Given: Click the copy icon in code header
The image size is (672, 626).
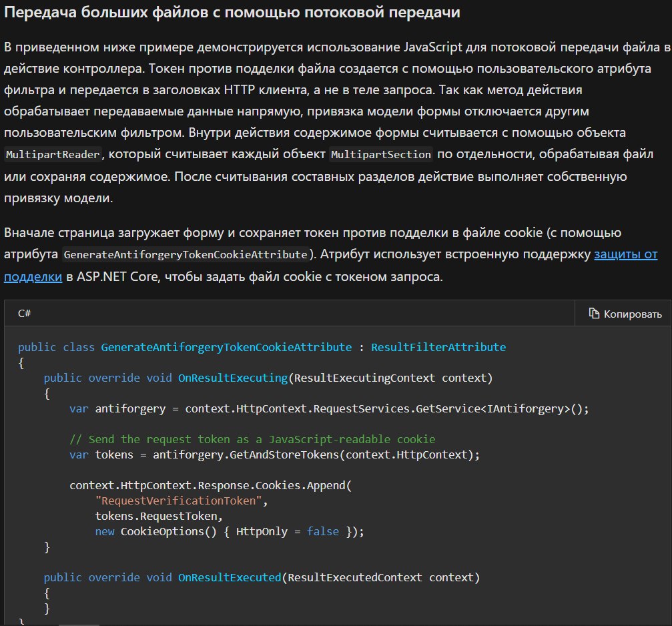Looking at the screenshot, I should [593, 314].
